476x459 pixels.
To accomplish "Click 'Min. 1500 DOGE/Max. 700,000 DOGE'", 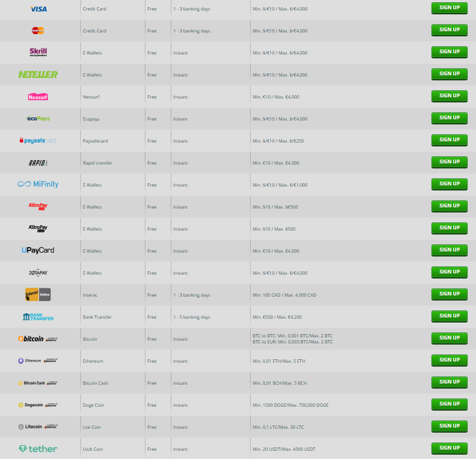I will 290,405.
